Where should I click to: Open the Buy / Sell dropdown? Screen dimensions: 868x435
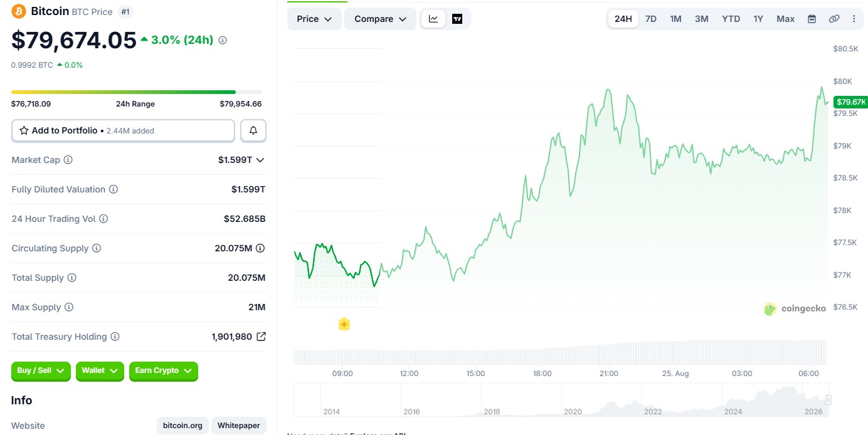(x=41, y=371)
